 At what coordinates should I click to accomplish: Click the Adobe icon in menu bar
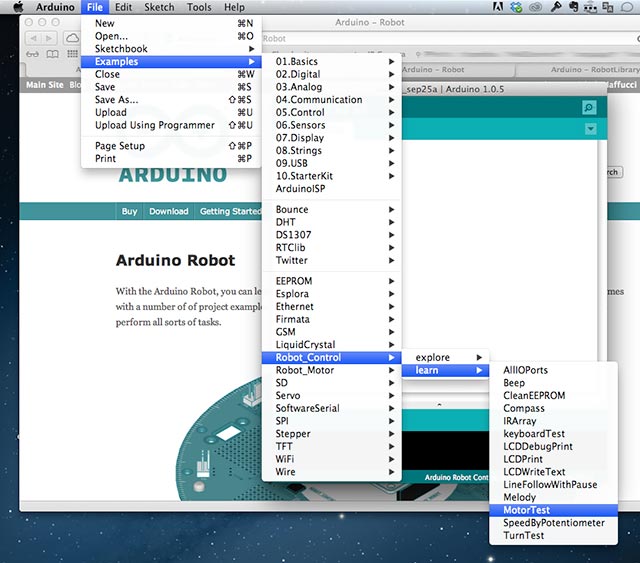click(x=498, y=7)
